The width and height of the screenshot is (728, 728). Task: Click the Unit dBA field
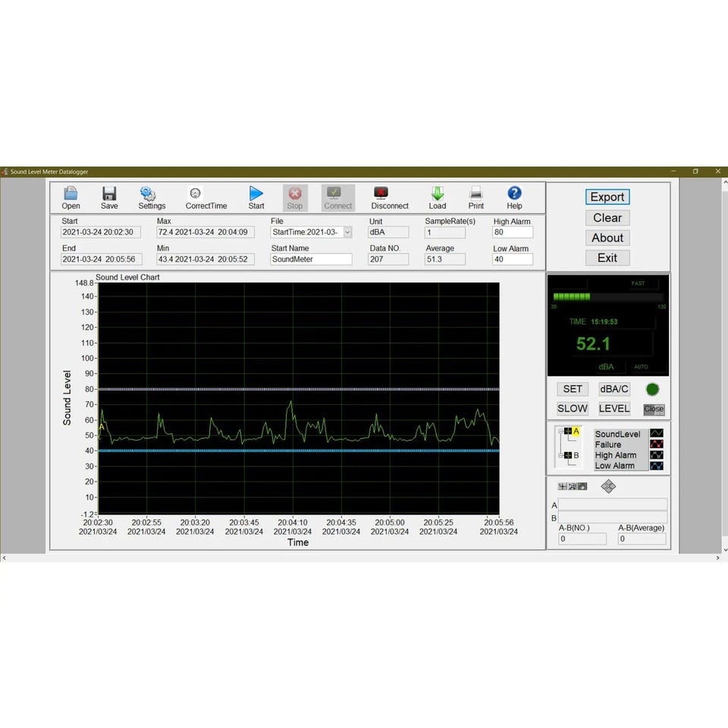[388, 232]
